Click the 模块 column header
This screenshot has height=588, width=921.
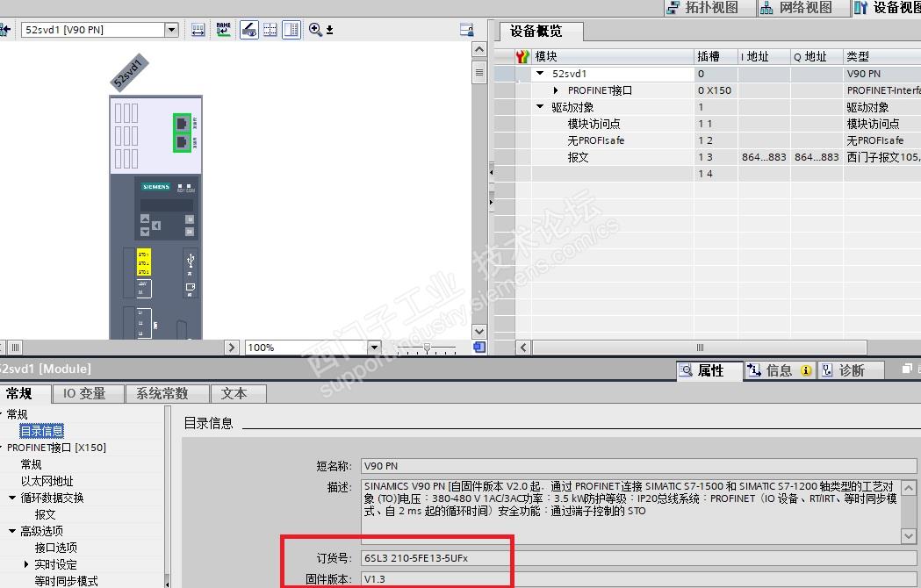613,56
